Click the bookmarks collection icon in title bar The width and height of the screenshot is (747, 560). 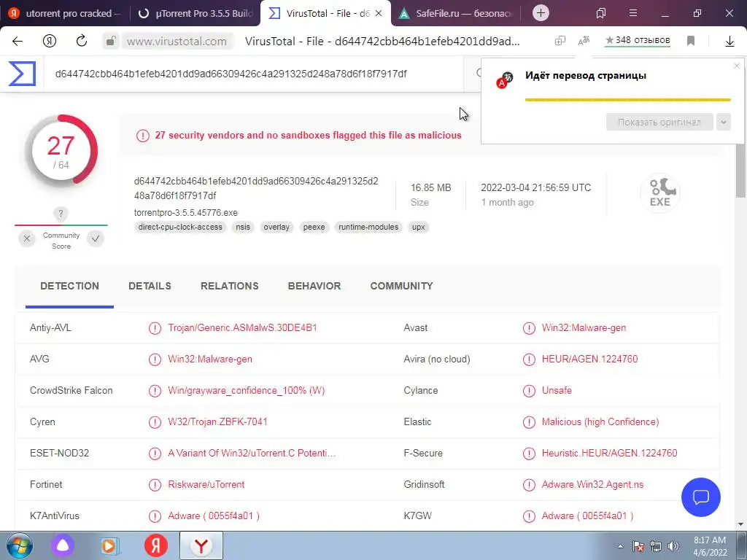click(x=601, y=13)
